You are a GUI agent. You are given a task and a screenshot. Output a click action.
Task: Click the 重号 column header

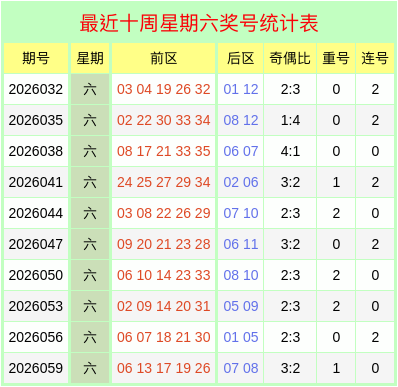pyautogui.click(x=336, y=58)
